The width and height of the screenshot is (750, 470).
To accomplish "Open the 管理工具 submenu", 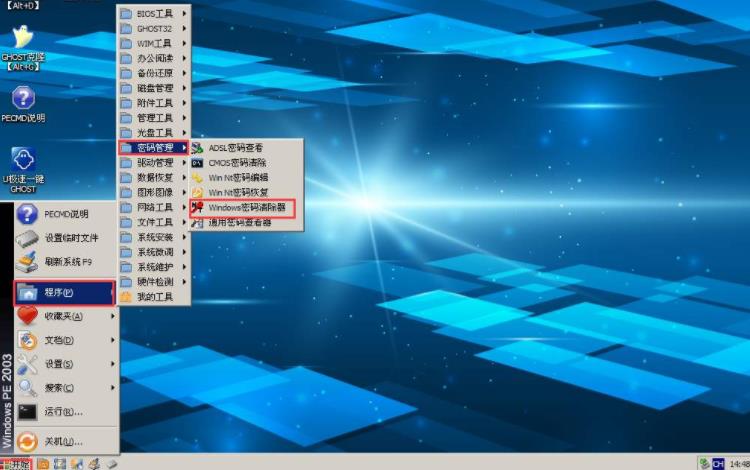I will pos(154,118).
